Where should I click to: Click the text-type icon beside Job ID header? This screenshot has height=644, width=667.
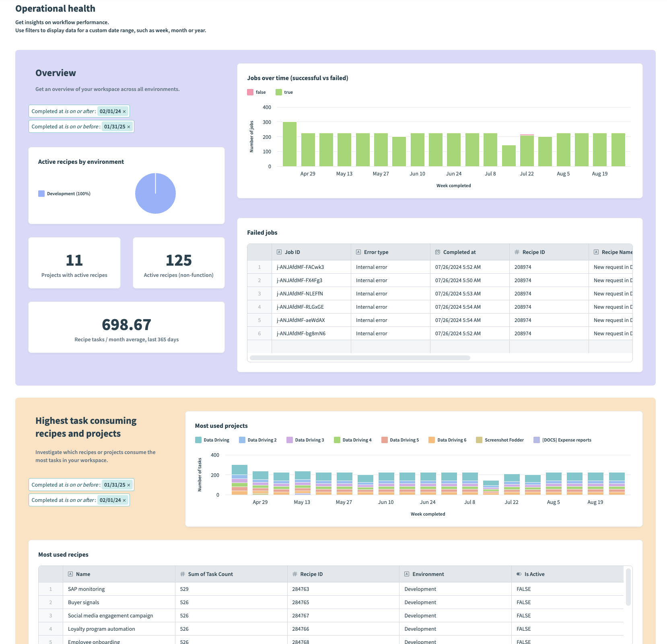[x=279, y=252]
